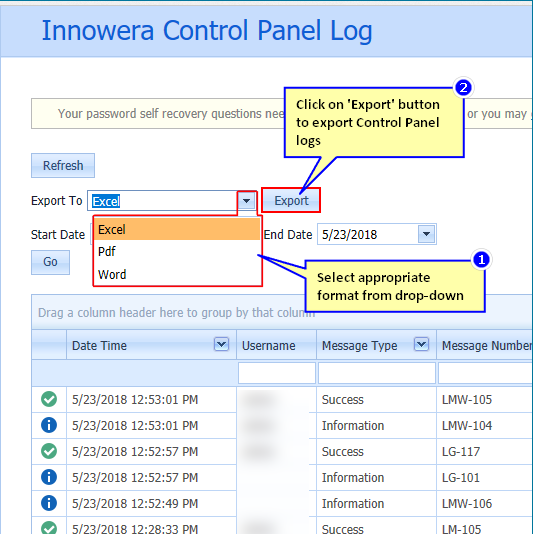Select the 5/23/2018 12:53:01 PM cell in the Success row

(x=151, y=399)
